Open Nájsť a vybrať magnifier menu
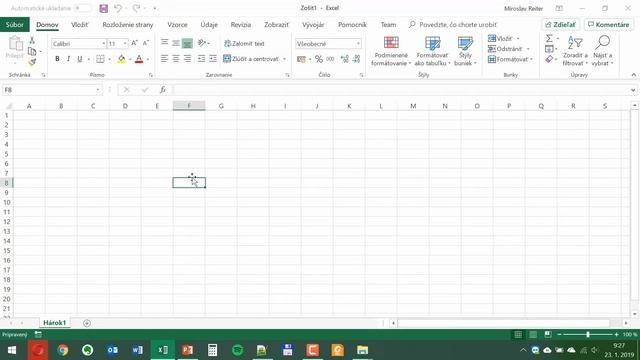Viewport: 640px width, 360px height. point(602,51)
